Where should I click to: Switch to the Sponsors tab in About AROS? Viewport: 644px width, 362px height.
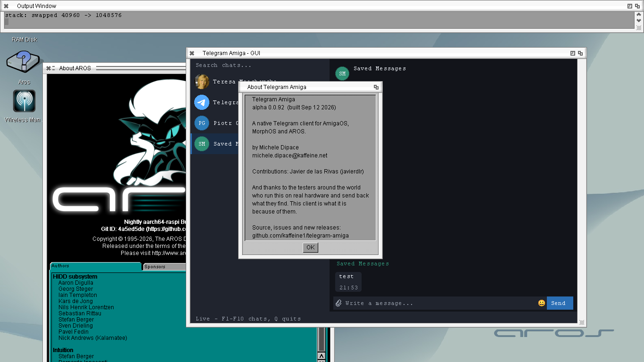[165, 267]
